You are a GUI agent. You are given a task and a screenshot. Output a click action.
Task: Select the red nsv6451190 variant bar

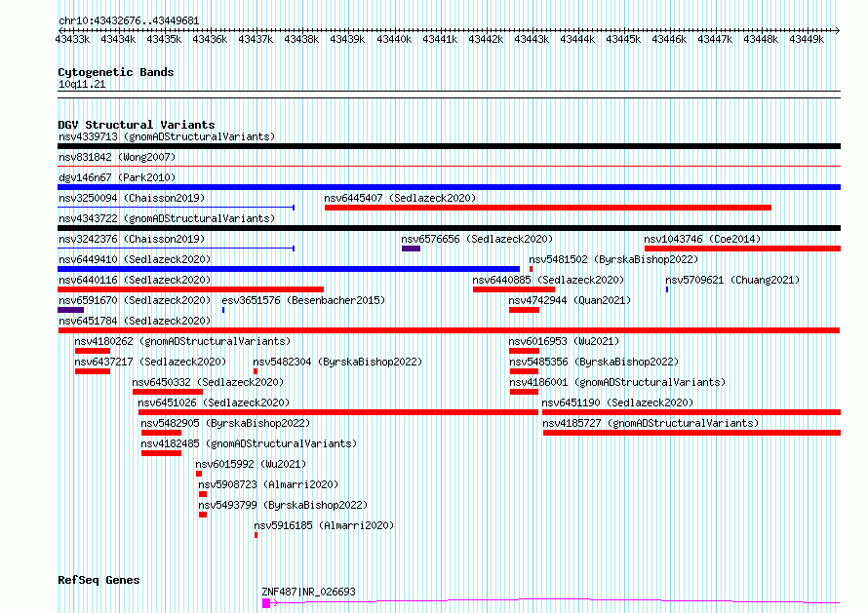[690, 412]
